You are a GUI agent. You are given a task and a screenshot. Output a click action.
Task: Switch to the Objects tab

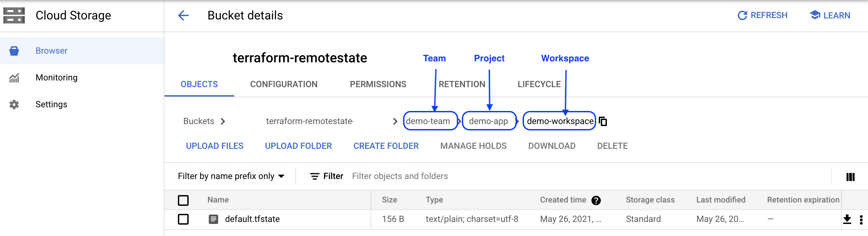pyautogui.click(x=199, y=84)
